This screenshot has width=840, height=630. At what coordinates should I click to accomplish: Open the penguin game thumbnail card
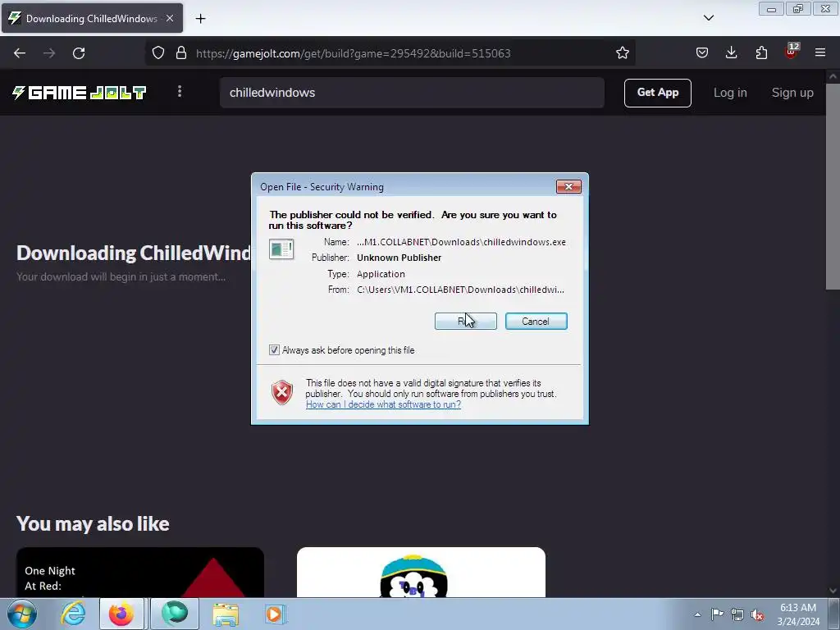[421, 572]
